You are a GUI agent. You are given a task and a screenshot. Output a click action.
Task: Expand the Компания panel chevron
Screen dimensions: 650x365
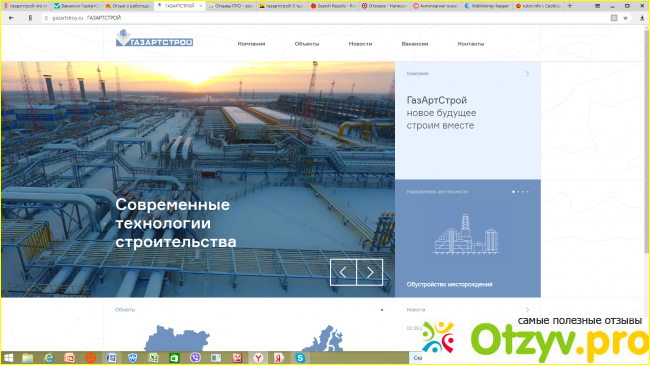tap(527, 73)
